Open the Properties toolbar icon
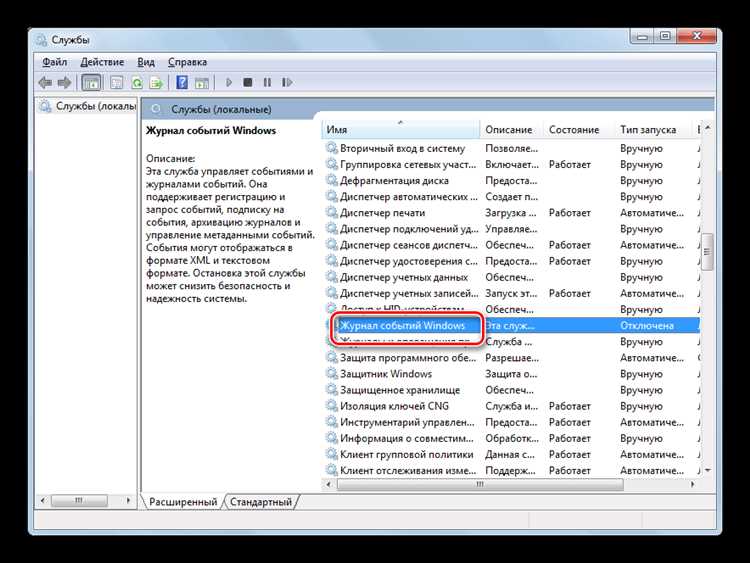Image resolution: width=750 pixels, height=563 pixels. 116,83
